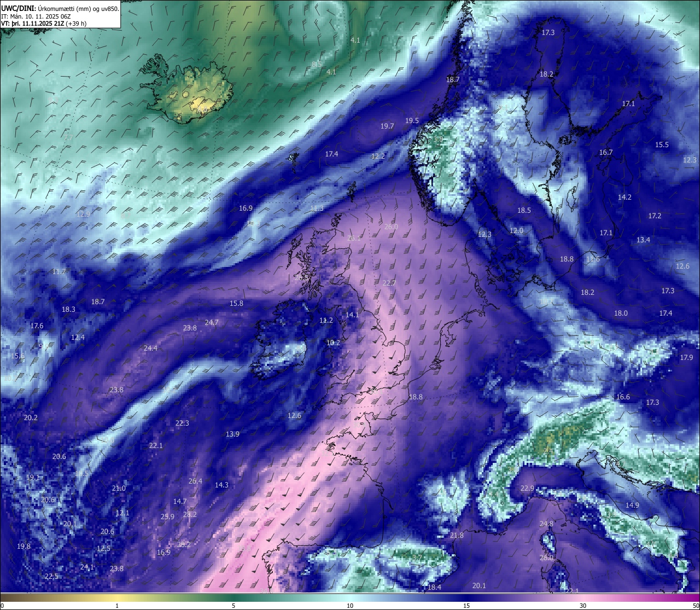Click the 18.5 value label
Image resolution: width=700 pixels, height=610 pixels.
point(524,210)
